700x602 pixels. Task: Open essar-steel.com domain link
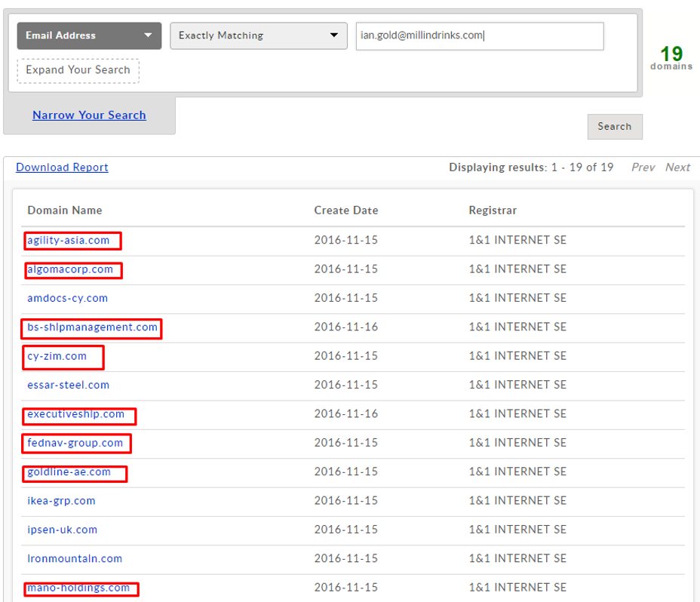pos(69,385)
